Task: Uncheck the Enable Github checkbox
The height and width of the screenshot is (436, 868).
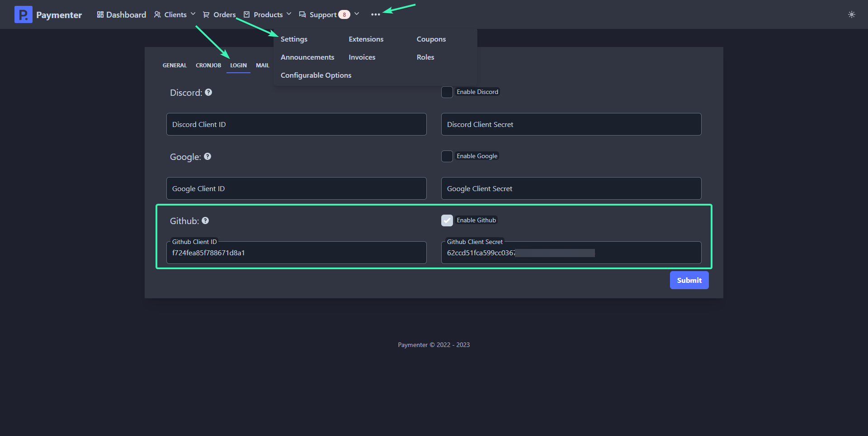Action: click(447, 220)
